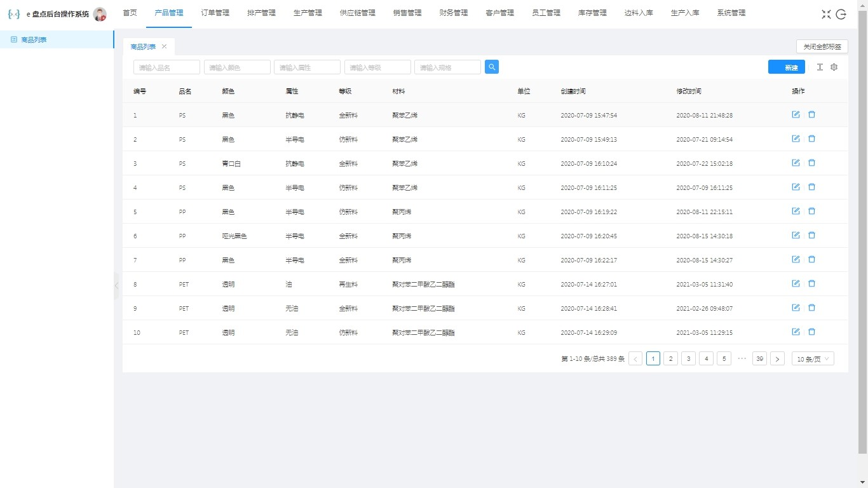This screenshot has width=868, height=488.
Task: Go to page 3 of the product list
Action: tap(688, 358)
